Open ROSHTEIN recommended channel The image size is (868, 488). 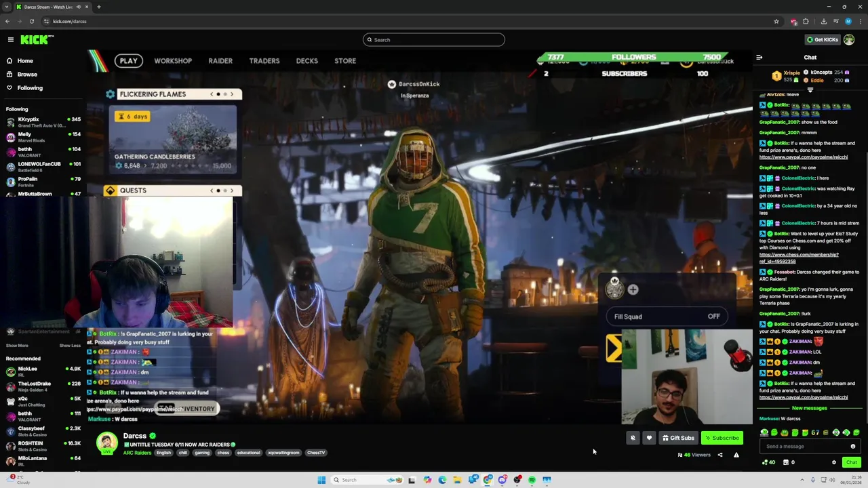click(43, 446)
